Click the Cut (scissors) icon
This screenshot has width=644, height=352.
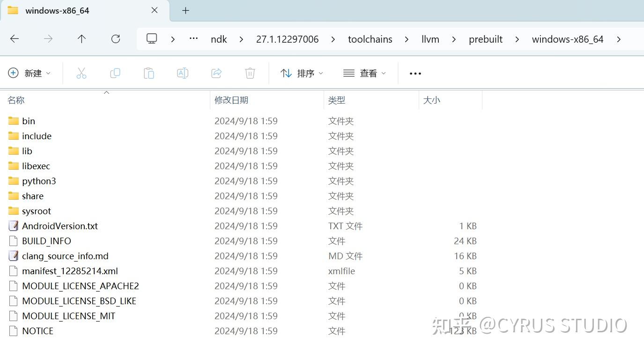click(x=81, y=73)
